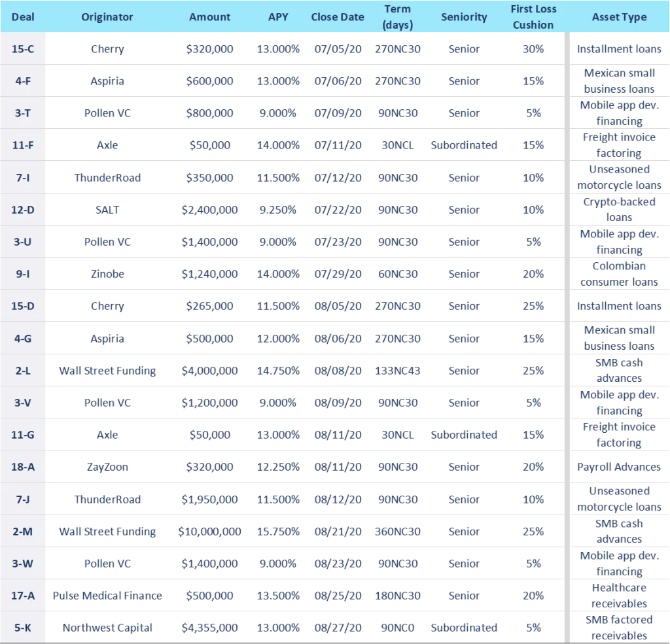
Task: Click the 90NC0 term cell
Action: coord(398,628)
